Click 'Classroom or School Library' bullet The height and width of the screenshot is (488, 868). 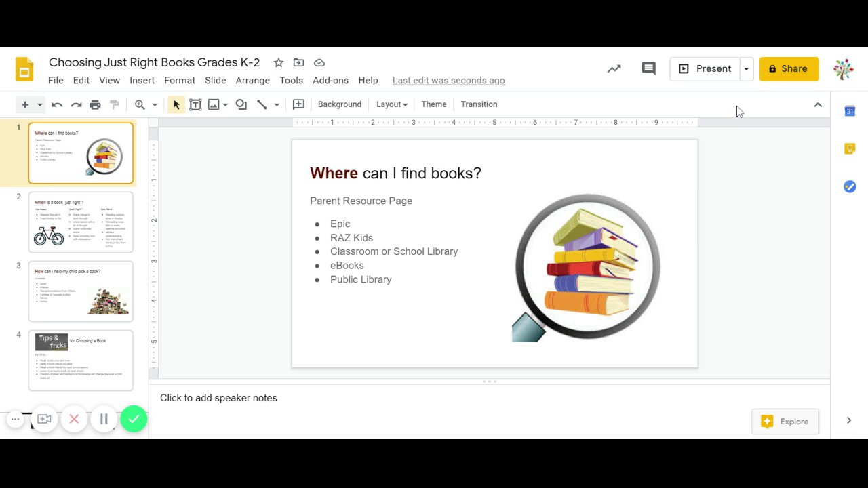coord(394,251)
